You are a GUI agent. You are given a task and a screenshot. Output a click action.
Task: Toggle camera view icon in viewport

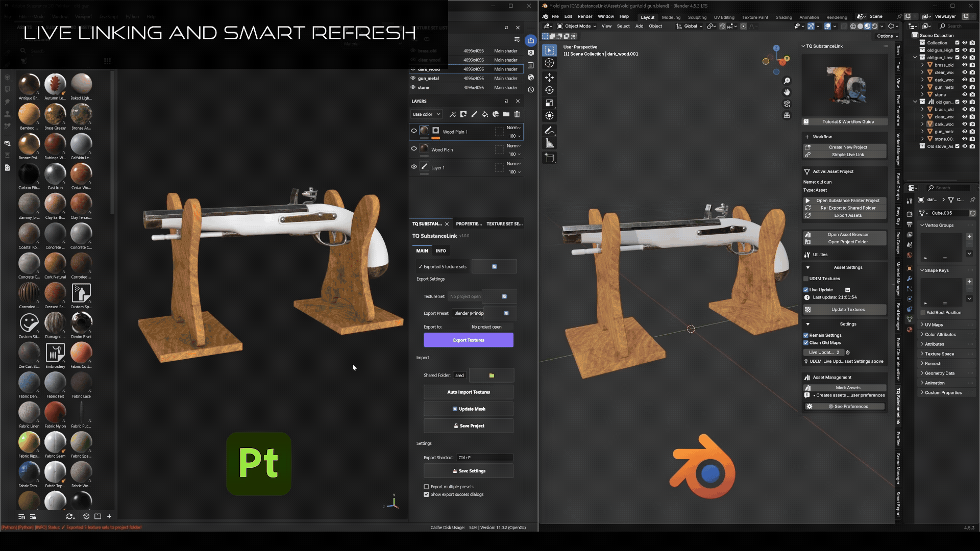(787, 104)
